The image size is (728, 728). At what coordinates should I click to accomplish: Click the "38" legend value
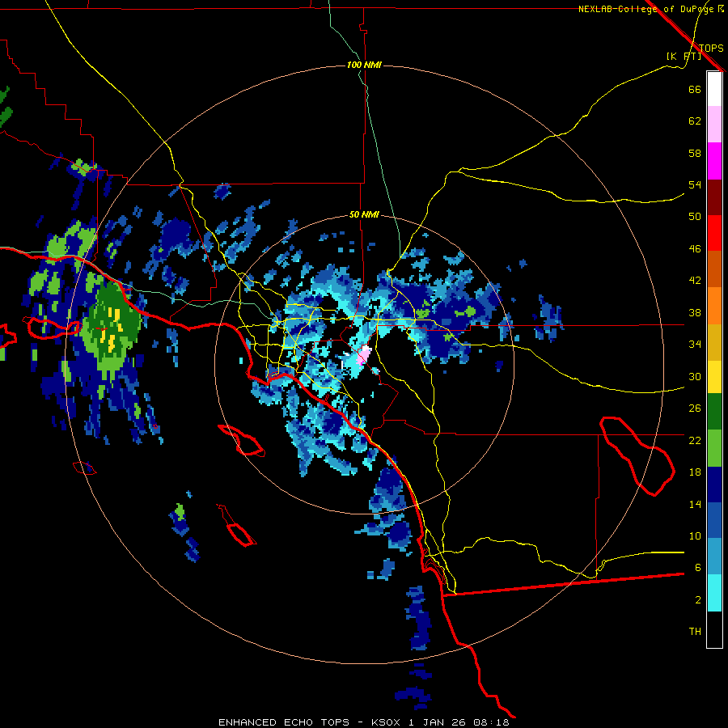[695, 312]
